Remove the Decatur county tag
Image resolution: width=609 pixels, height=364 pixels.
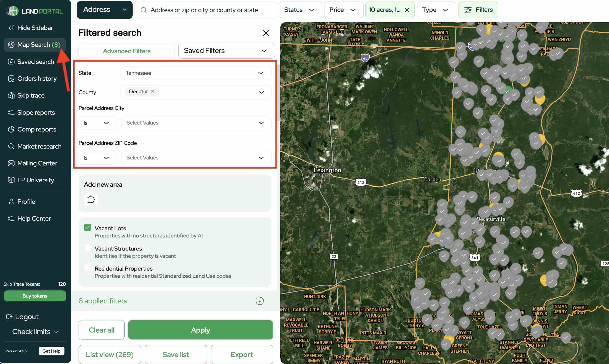click(x=153, y=91)
